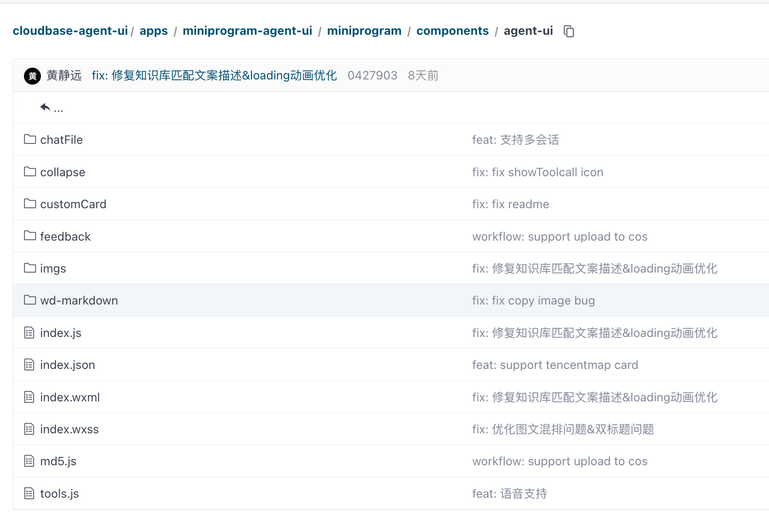Click the chatFile folder icon
This screenshot has width=769, height=532.
[30, 140]
